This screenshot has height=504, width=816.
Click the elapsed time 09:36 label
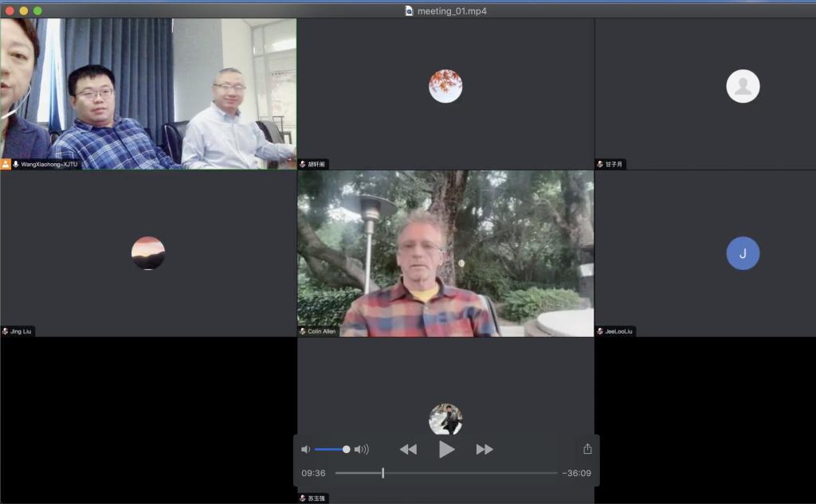click(x=313, y=473)
